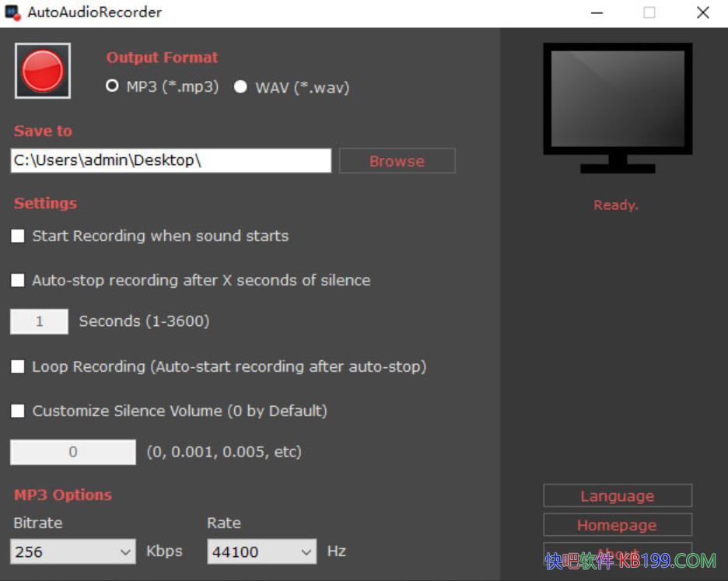Enable Start Recording when sound starts
Screen dimensions: 728x581
[x=17, y=235]
